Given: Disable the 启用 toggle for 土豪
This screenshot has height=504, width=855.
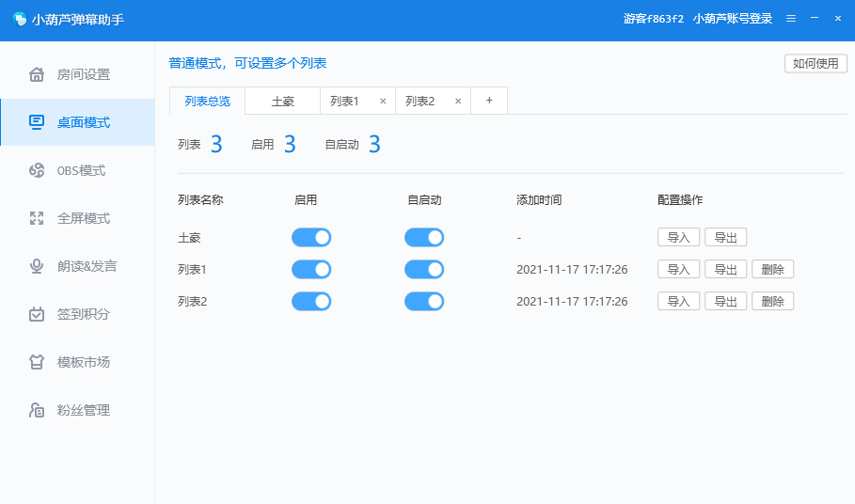Looking at the screenshot, I should coord(311,238).
